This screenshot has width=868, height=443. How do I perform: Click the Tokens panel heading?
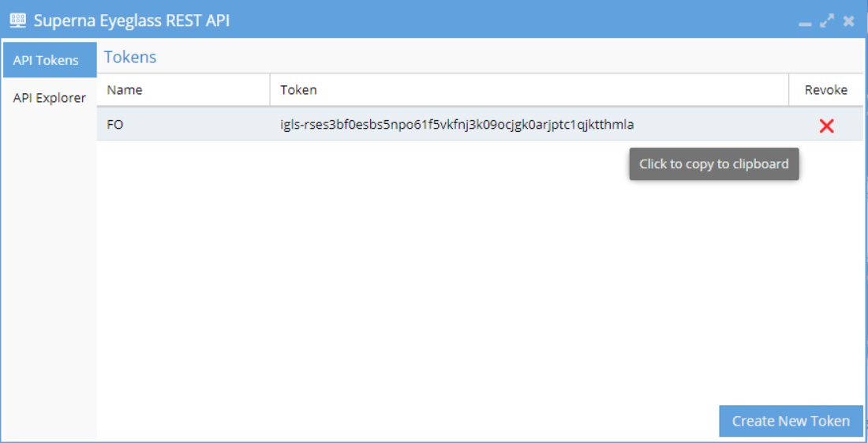click(130, 57)
